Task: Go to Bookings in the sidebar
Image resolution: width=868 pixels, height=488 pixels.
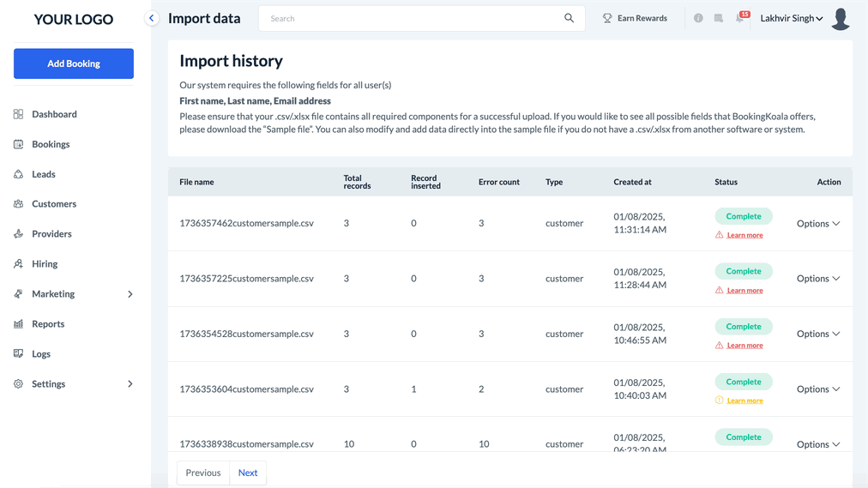Action: (51, 144)
